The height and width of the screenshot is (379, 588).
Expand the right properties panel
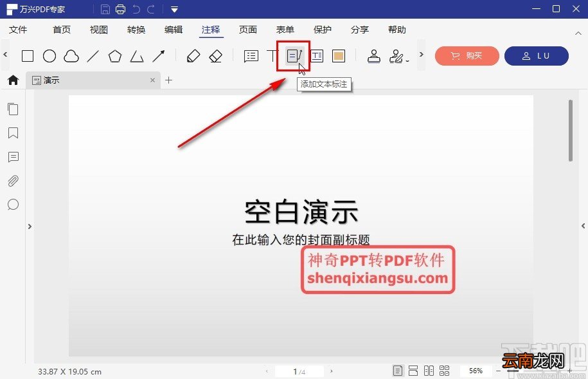583,226
